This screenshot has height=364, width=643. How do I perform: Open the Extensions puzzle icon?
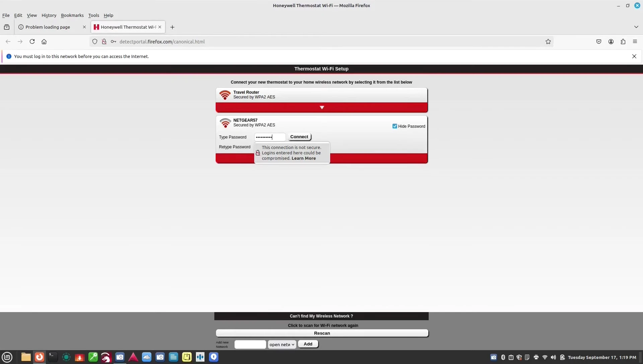[x=623, y=41]
